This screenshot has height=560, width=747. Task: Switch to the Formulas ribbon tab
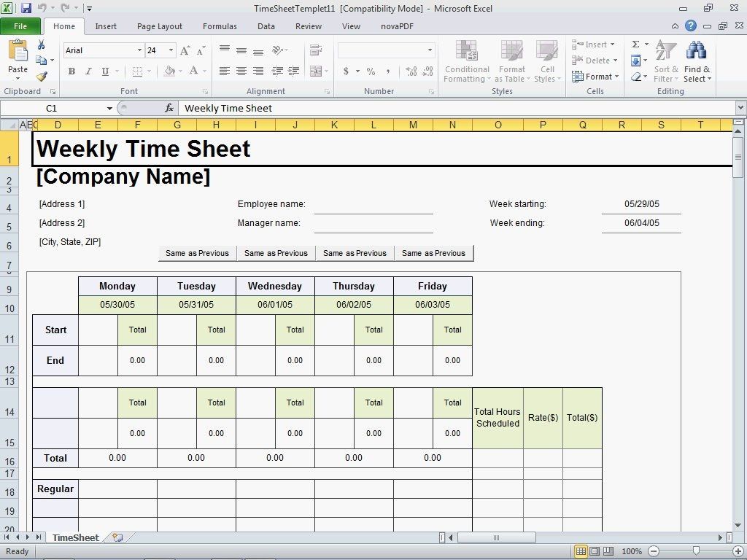click(220, 26)
